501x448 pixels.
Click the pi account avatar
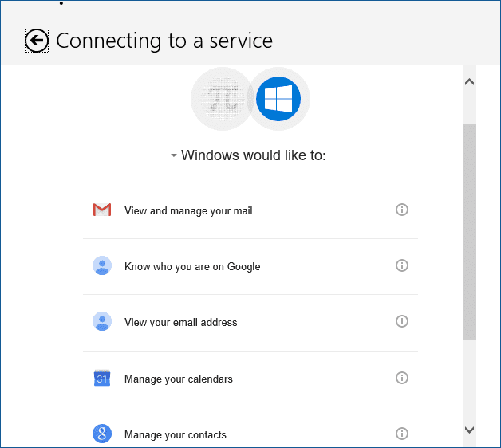pyautogui.click(x=223, y=99)
